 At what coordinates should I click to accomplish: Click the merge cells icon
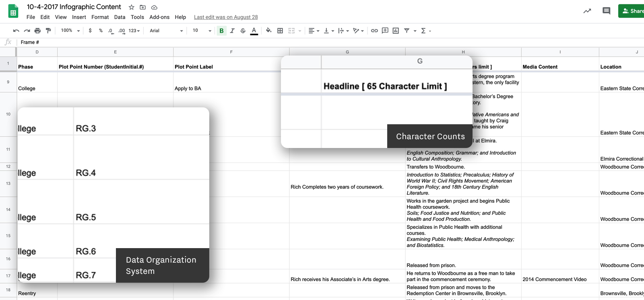(291, 31)
